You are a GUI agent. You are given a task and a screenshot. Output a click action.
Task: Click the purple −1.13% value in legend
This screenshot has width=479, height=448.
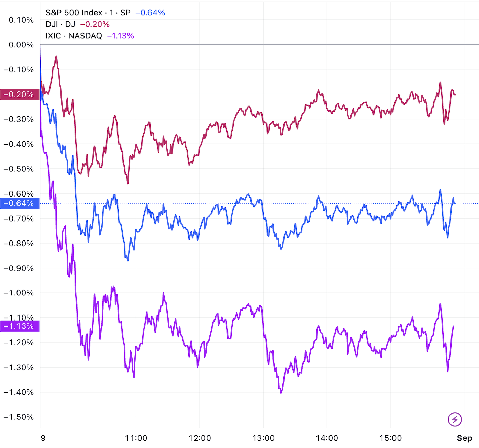click(120, 36)
